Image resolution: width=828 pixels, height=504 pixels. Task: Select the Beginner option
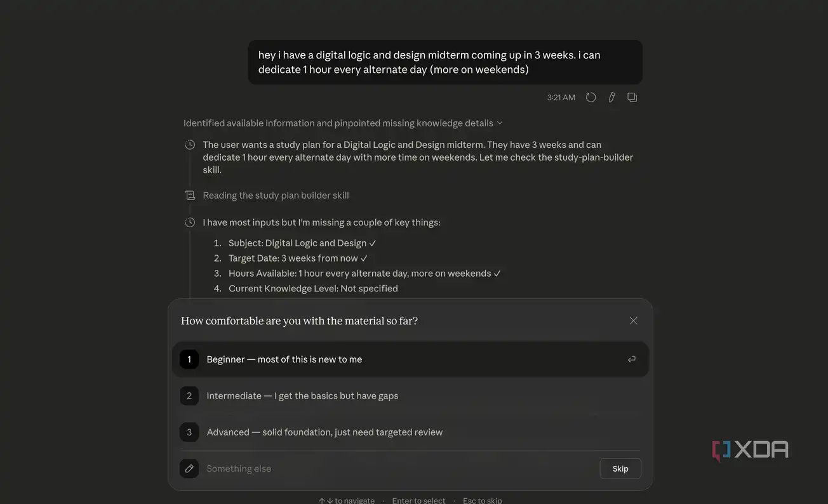tap(410, 359)
